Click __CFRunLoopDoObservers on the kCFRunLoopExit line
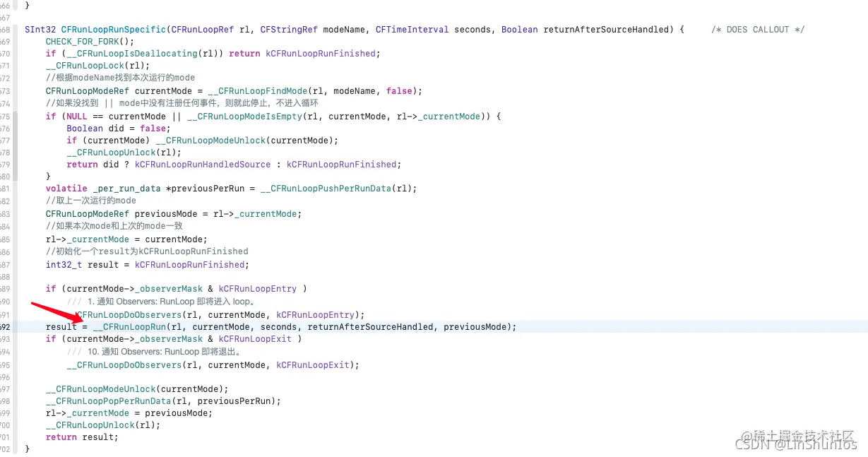 pos(124,365)
